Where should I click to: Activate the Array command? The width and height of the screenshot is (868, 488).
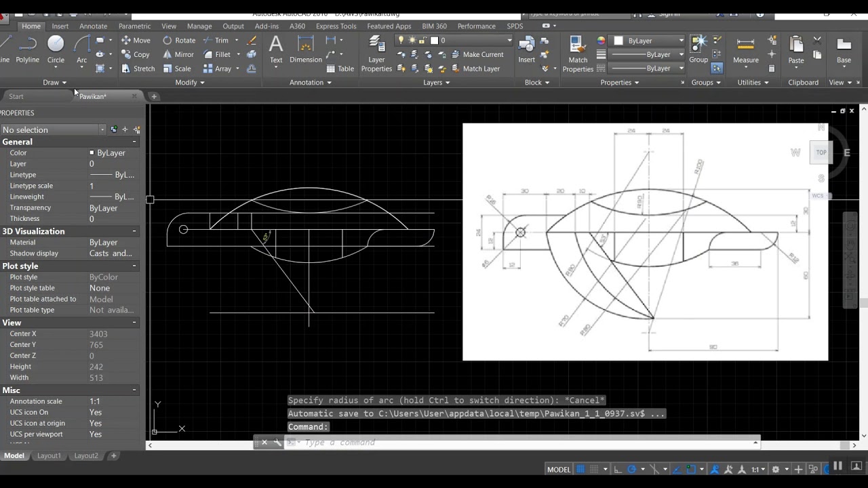point(217,68)
